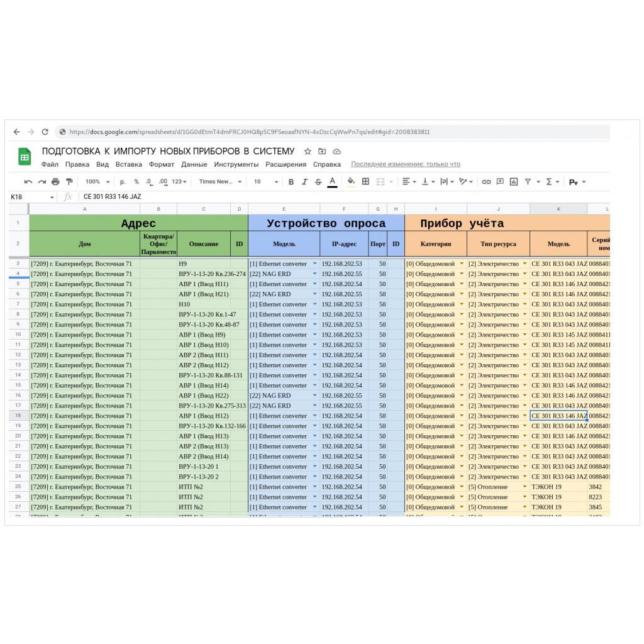Open the zoom 100% dropdown
Image resolution: width=644 pixels, height=644 pixels.
pyautogui.click(x=97, y=182)
